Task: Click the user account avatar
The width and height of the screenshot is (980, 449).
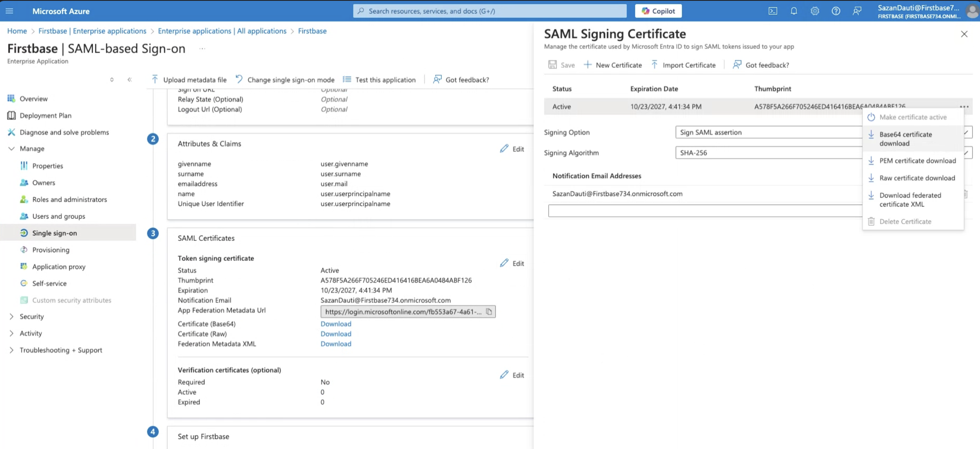Action: point(972,11)
